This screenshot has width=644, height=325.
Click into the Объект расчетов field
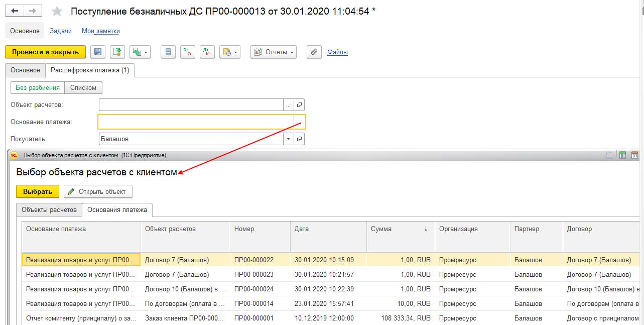pos(191,104)
